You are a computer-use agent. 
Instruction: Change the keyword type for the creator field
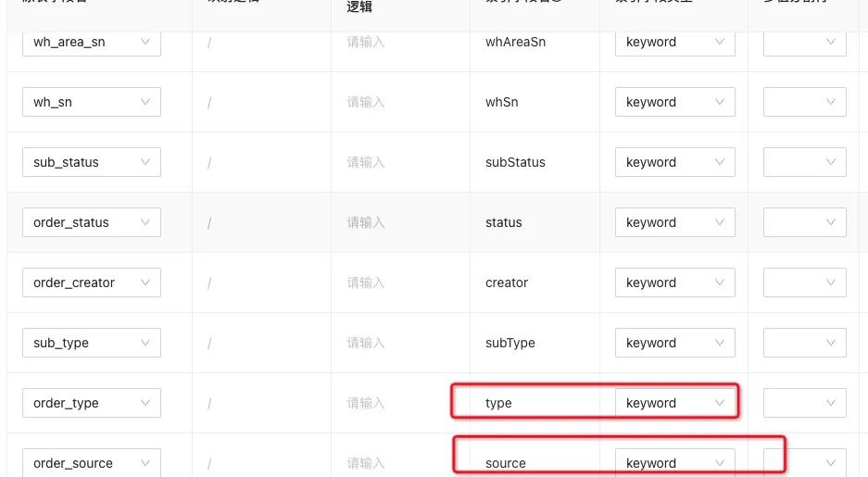pos(674,282)
